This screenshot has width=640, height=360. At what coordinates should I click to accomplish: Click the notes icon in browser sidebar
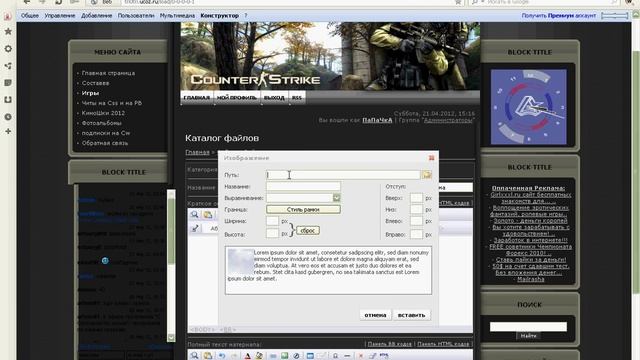click(x=8, y=83)
